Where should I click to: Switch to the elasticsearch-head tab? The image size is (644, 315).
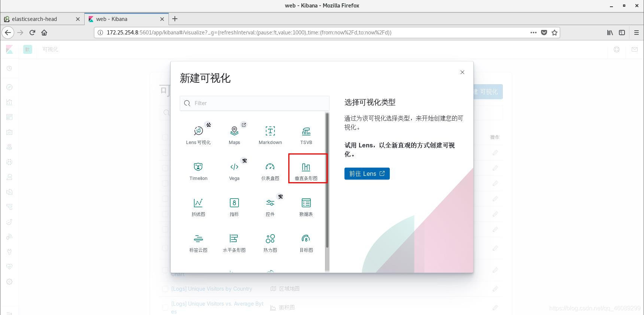pos(42,19)
